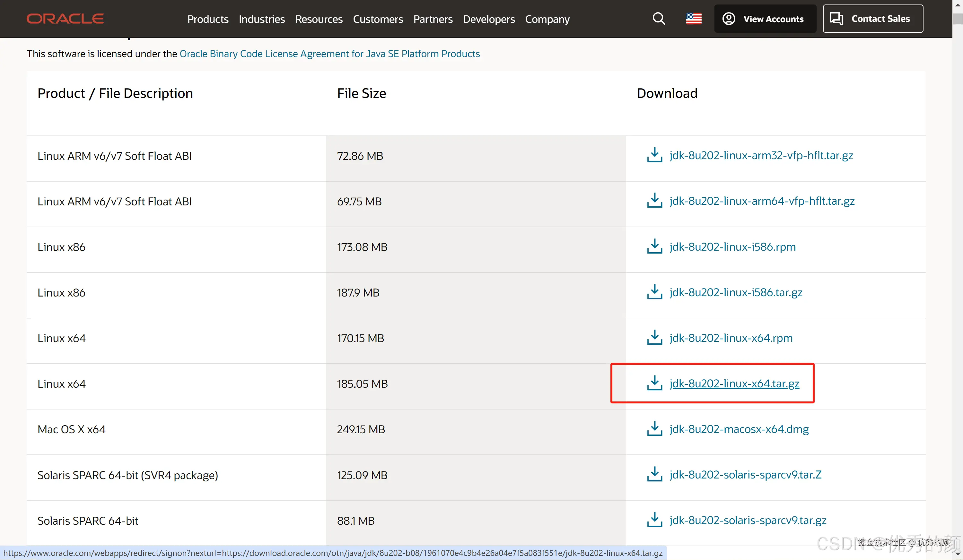Open the Oracle Binary Code License Agreement link

[x=329, y=54]
